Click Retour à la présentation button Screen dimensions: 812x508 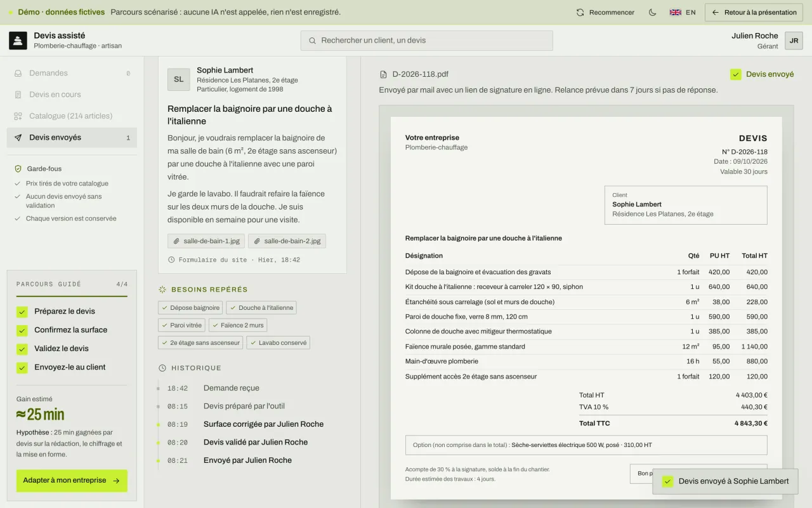point(754,12)
